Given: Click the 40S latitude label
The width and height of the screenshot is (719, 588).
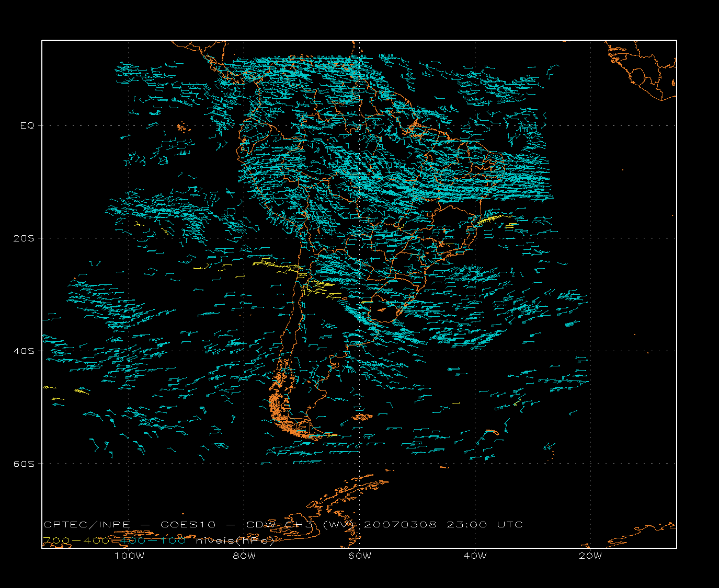Looking at the screenshot, I should 24,351.
